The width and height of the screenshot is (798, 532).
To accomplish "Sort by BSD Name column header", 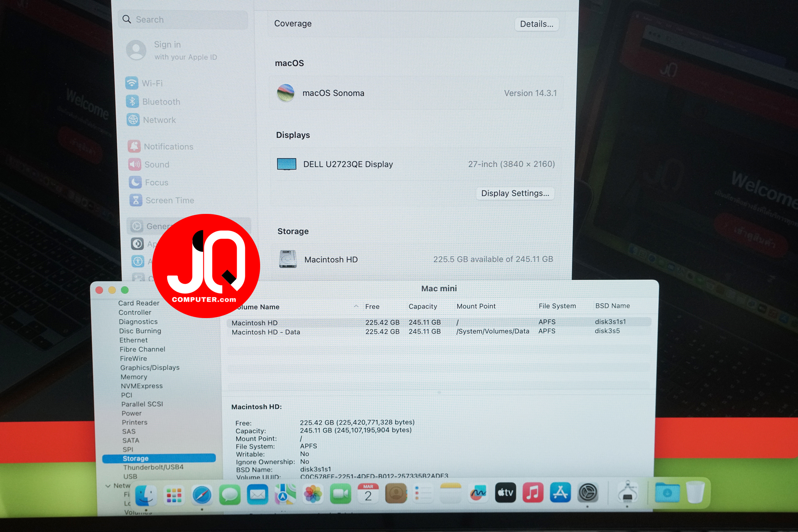I will coord(612,306).
